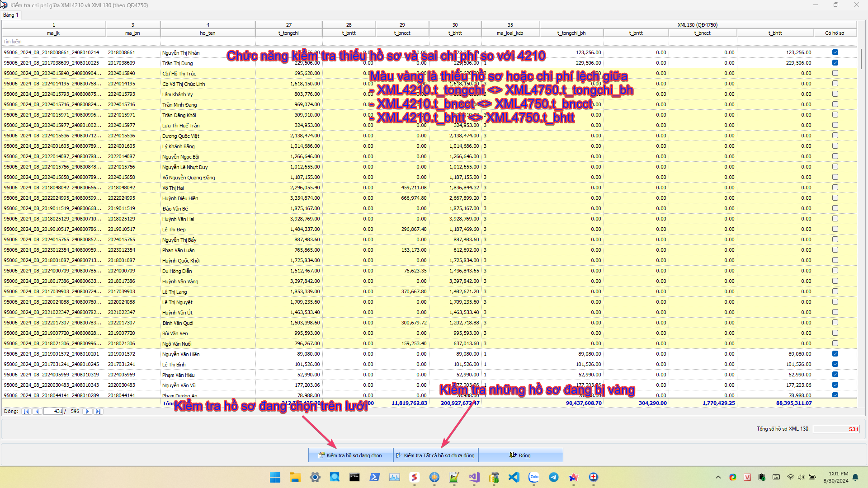Screen dimensions: 868x488
Task: Click 'Kiểm tra Tất cả hồ sơ chưa đúng'
Action: 436,455
